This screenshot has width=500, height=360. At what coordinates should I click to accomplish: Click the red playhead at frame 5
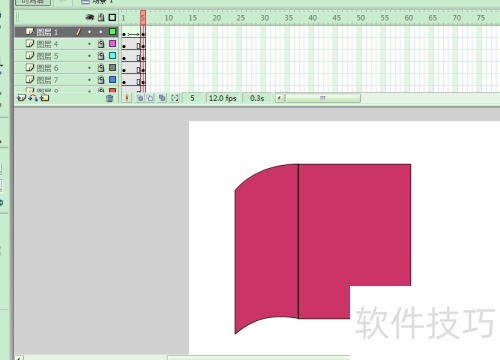pos(143,17)
